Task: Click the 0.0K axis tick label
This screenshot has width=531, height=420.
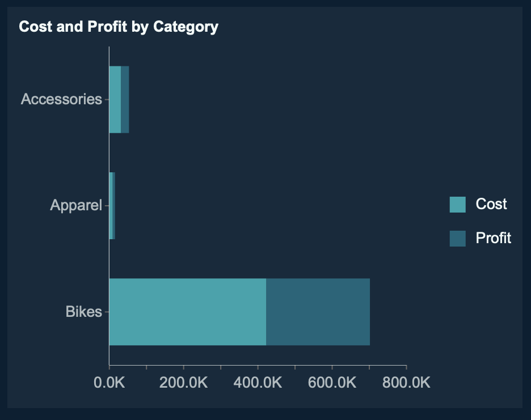Action: pos(109,383)
